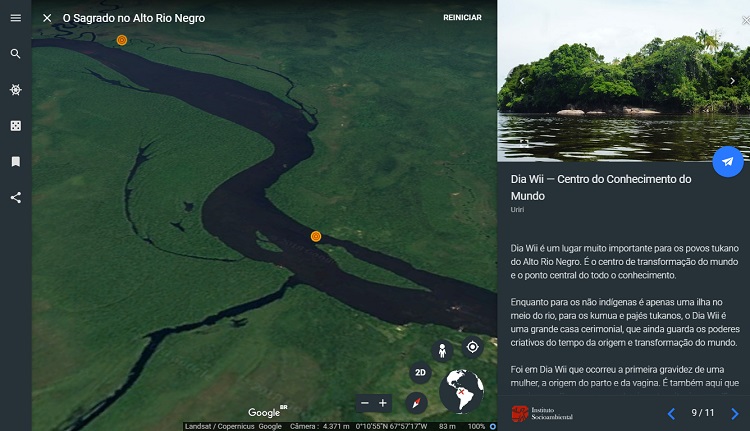
Task: Open the hamburger main menu
Action: coord(15,18)
